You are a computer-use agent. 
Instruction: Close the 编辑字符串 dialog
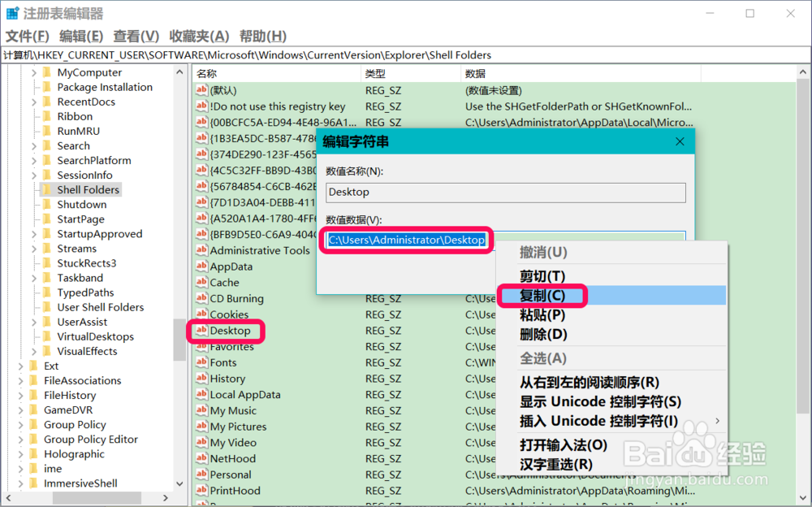coord(680,141)
